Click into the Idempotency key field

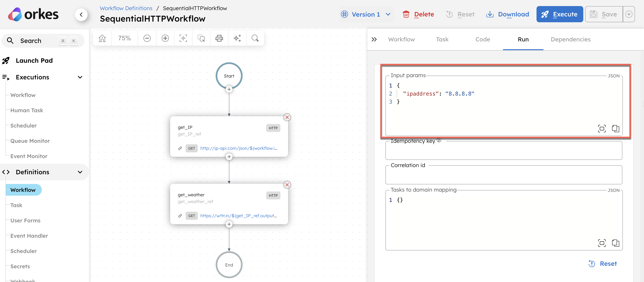coord(503,151)
